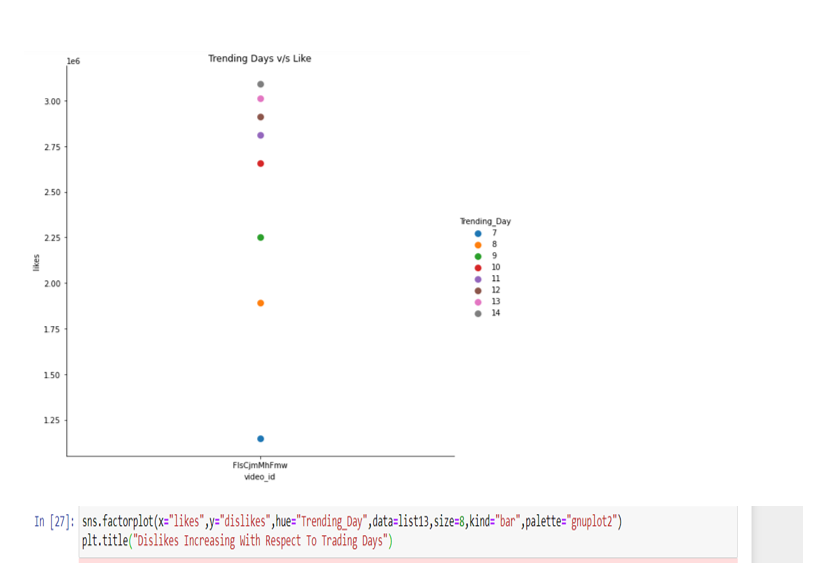Select pink legend swatch for day 13
Image resolution: width=822 pixels, height=576 pixels.
tap(478, 302)
